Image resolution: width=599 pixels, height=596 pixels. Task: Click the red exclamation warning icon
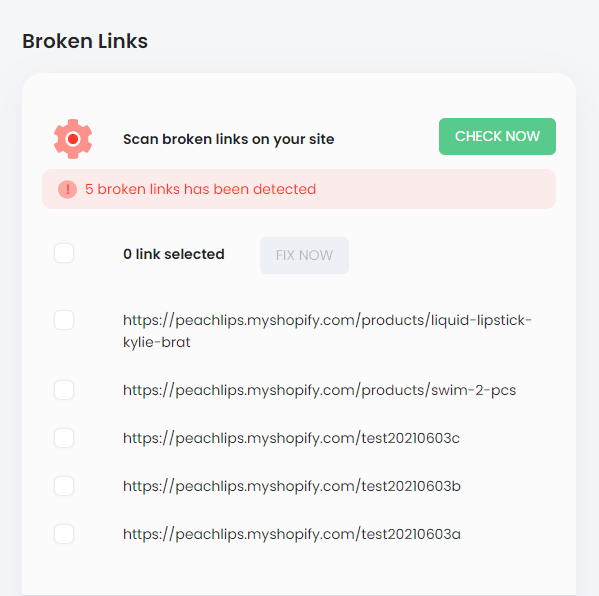point(67,189)
